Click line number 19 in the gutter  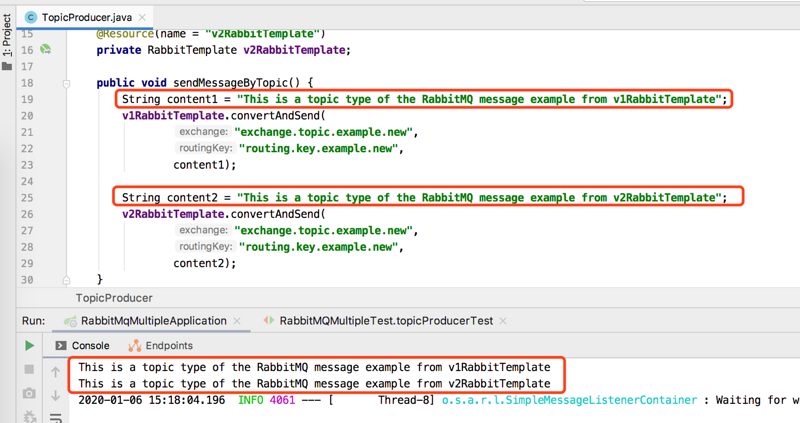click(x=27, y=99)
